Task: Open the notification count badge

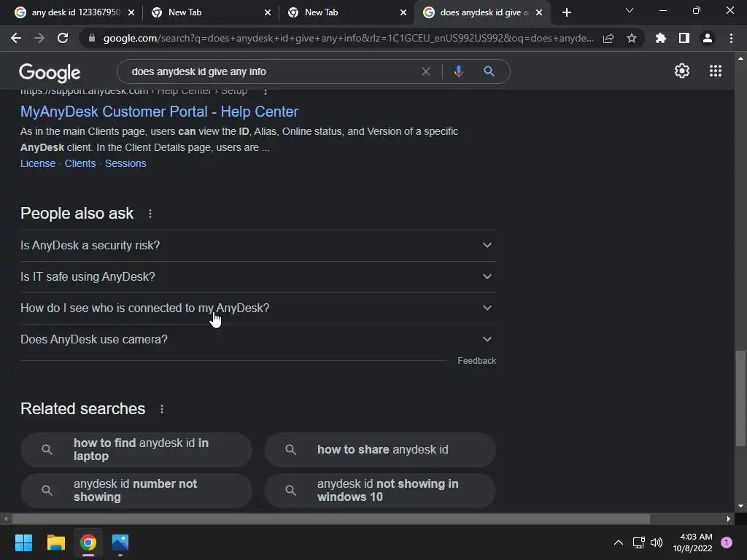Action: pos(726,542)
